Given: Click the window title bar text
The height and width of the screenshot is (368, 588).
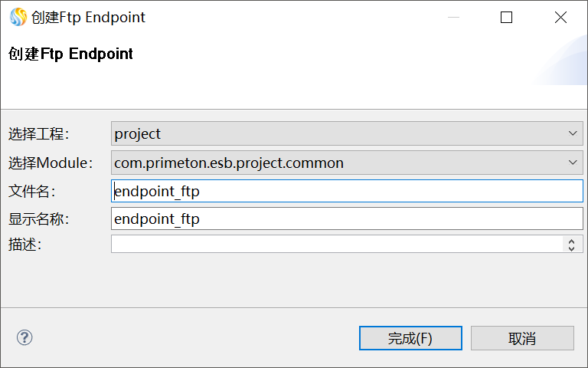Looking at the screenshot, I should (x=88, y=17).
